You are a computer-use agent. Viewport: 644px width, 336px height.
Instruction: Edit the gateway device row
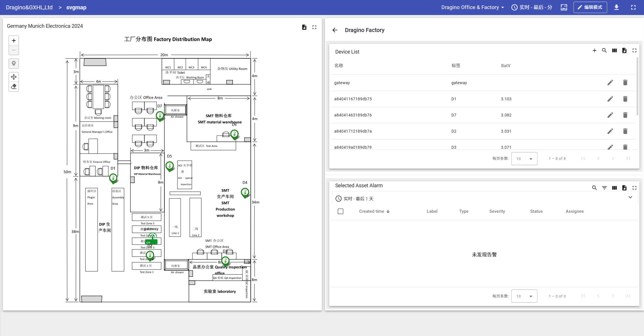[610, 82]
